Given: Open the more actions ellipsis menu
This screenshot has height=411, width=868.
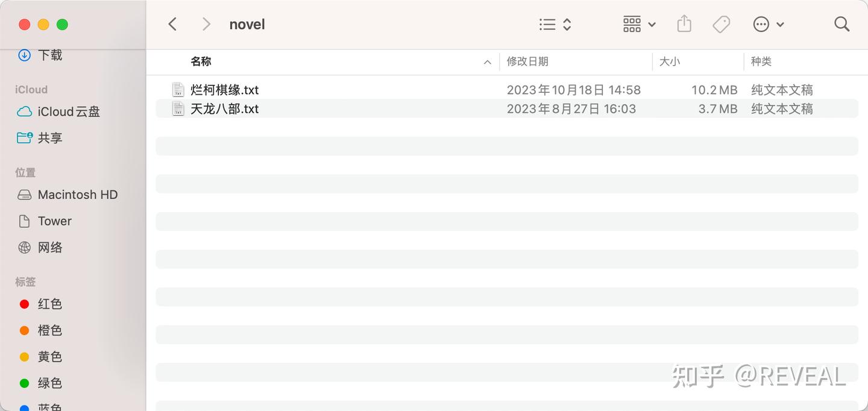Looking at the screenshot, I should coord(768,24).
